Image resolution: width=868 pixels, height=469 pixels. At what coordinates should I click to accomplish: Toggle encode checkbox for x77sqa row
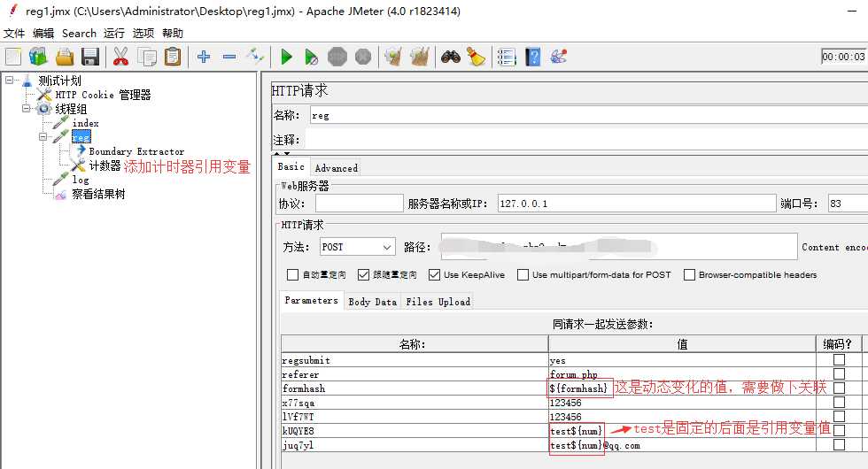point(840,402)
